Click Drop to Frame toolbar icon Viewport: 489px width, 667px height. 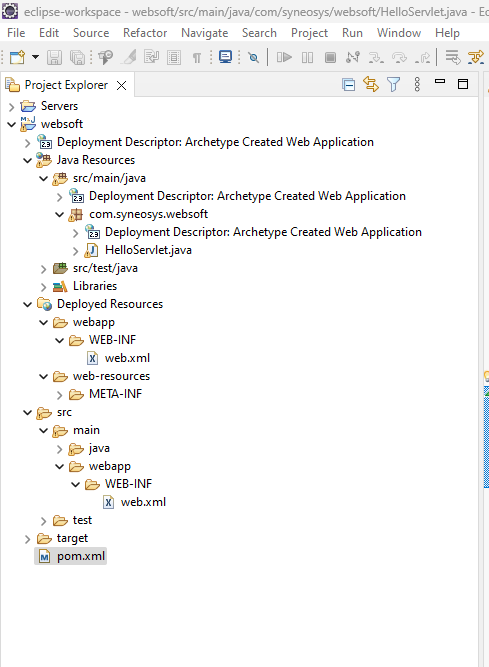coord(452,57)
